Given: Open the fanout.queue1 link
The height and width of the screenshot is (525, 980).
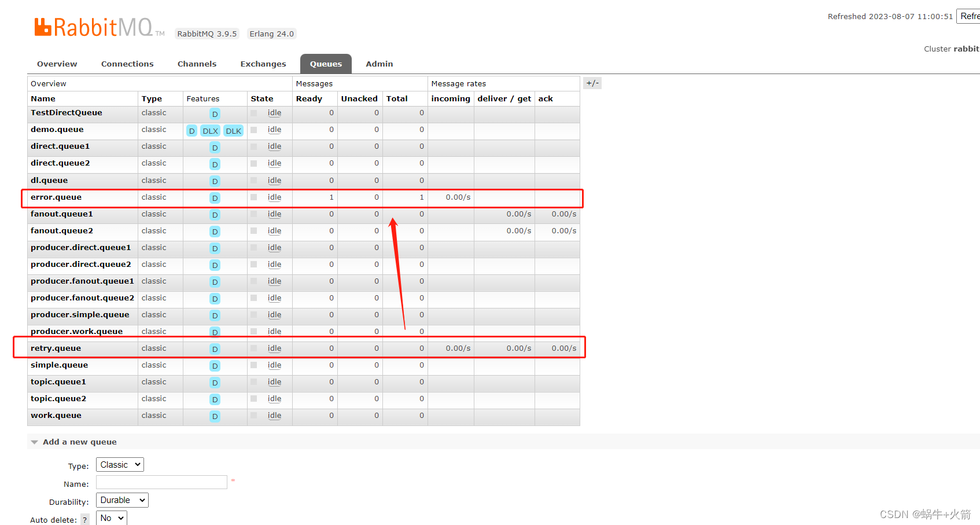Looking at the screenshot, I should pyautogui.click(x=62, y=214).
